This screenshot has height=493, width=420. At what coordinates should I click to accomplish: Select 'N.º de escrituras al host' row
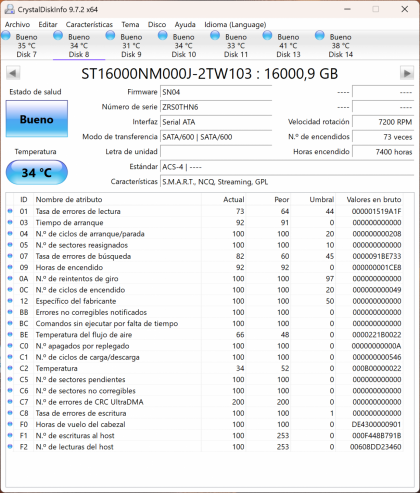205,436
